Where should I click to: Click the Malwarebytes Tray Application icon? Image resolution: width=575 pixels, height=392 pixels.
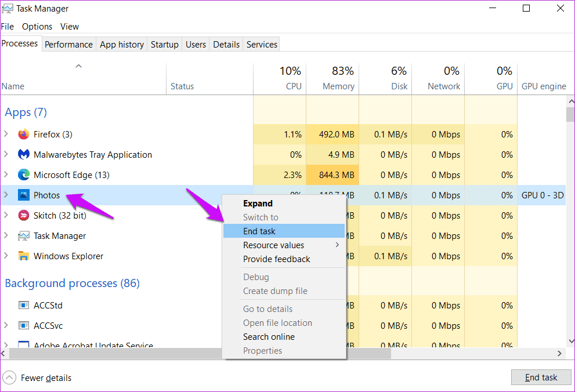coord(24,155)
